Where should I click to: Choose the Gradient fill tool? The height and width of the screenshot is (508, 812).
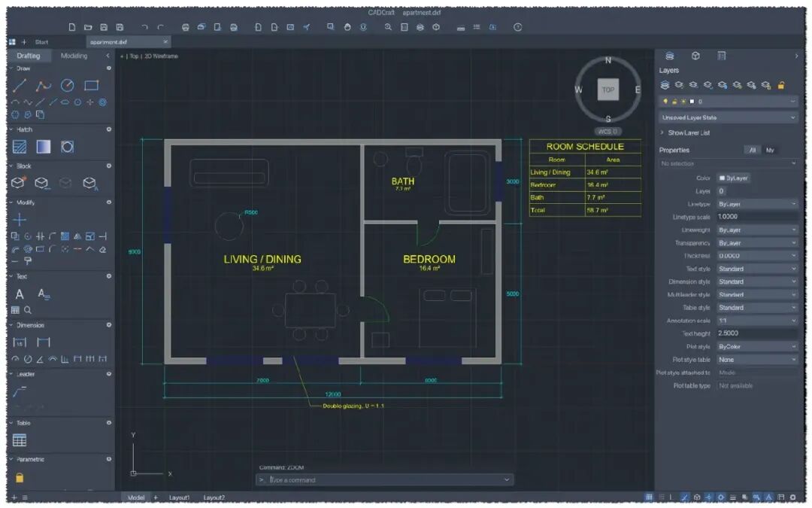point(44,147)
